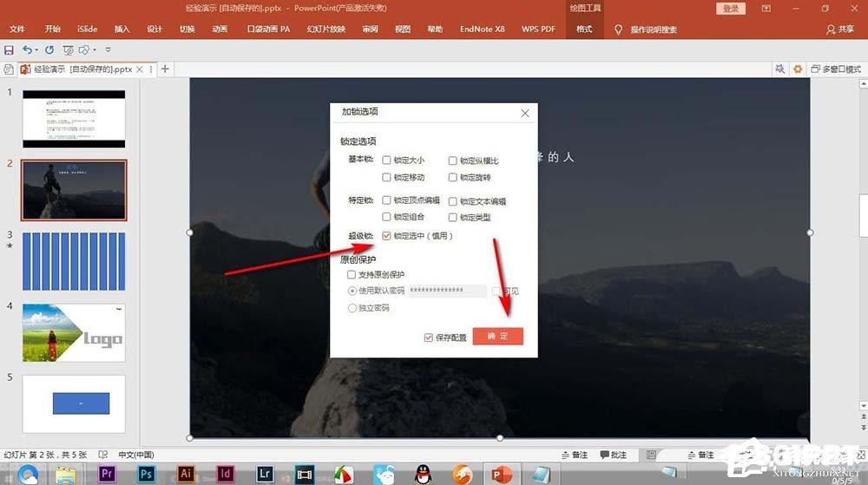The width and height of the screenshot is (868, 485).
Task: Check the 锁定移动 checkbox
Action: [x=386, y=177]
